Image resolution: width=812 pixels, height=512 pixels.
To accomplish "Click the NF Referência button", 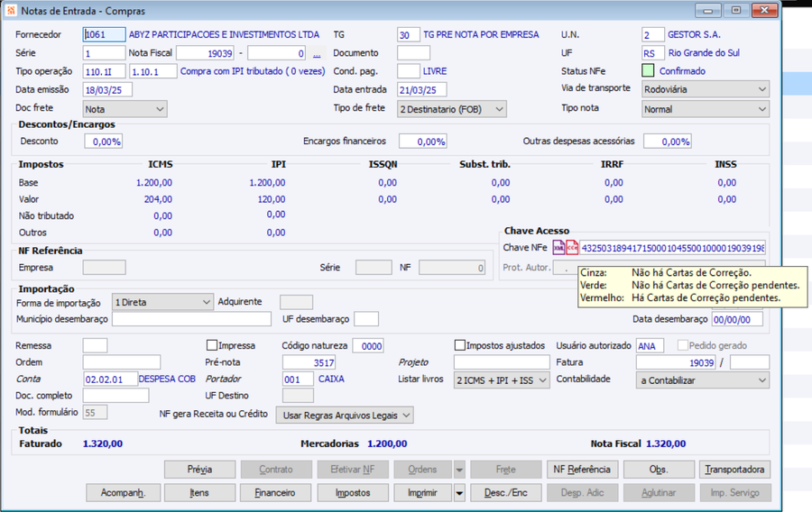I will [x=582, y=470].
